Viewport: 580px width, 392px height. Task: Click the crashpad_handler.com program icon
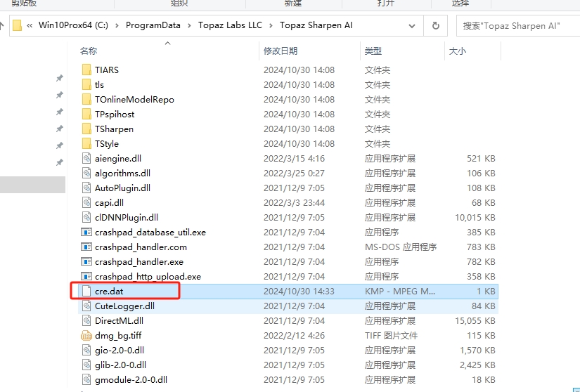tap(86, 247)
